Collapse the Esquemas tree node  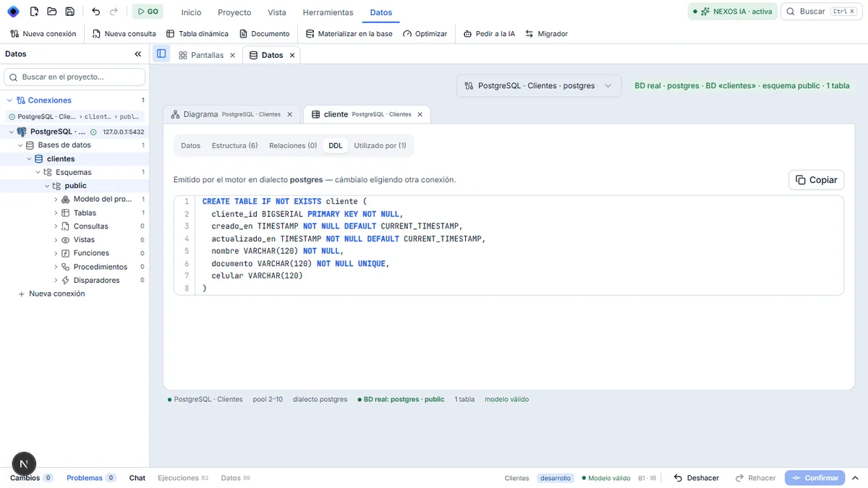(x=38, y=172)
